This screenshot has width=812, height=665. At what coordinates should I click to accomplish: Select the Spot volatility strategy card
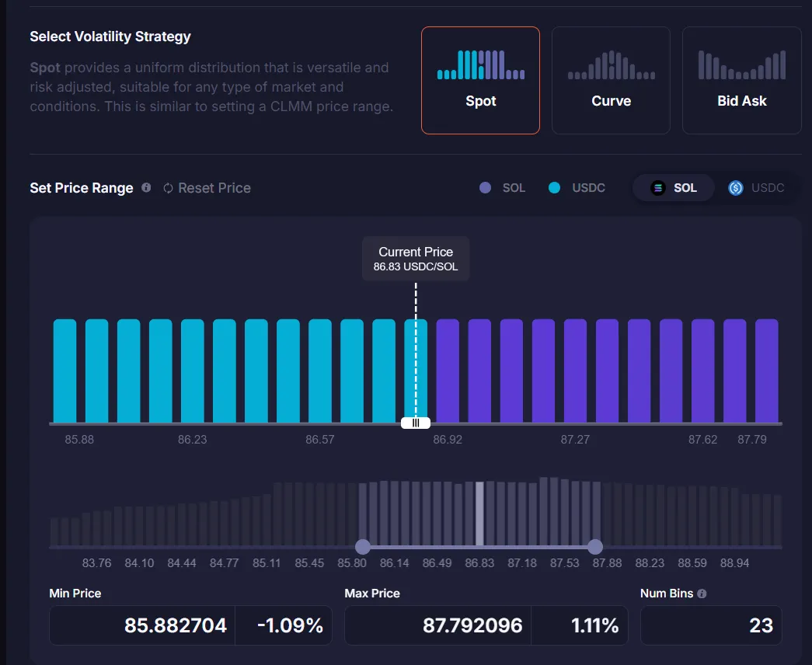tap(480, 81)
